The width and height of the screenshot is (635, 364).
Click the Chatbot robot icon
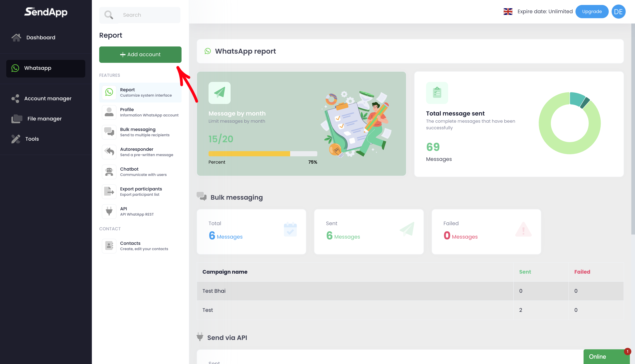pos(109,172)
